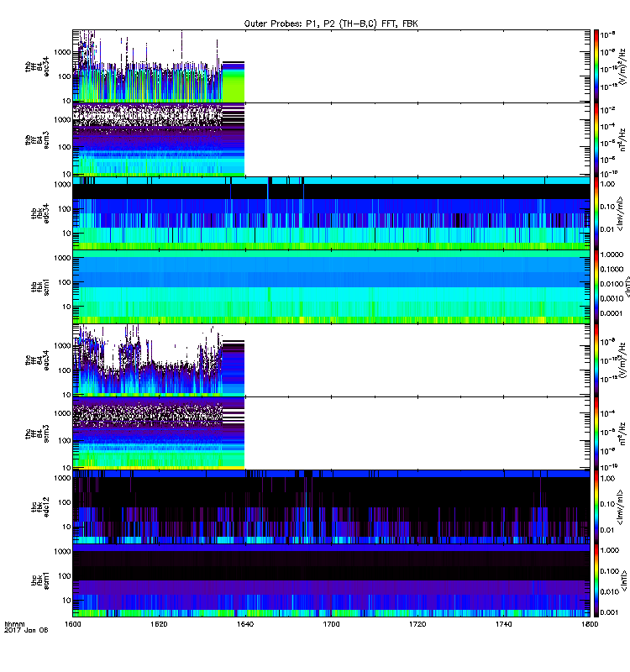630x672 pixels.
Task: Click the thc eac34 panel color bar
Action: (x=596, y=360)
